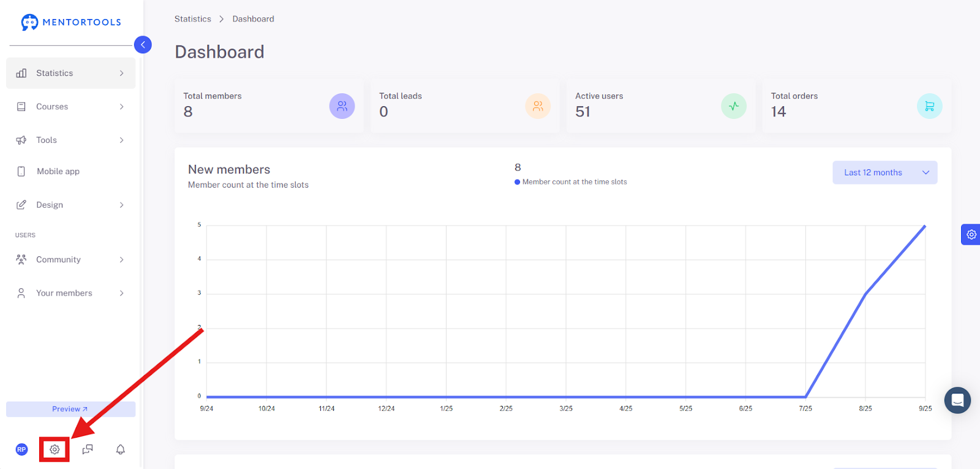
Task: Click the Total members purple icon
Action: 342,106
